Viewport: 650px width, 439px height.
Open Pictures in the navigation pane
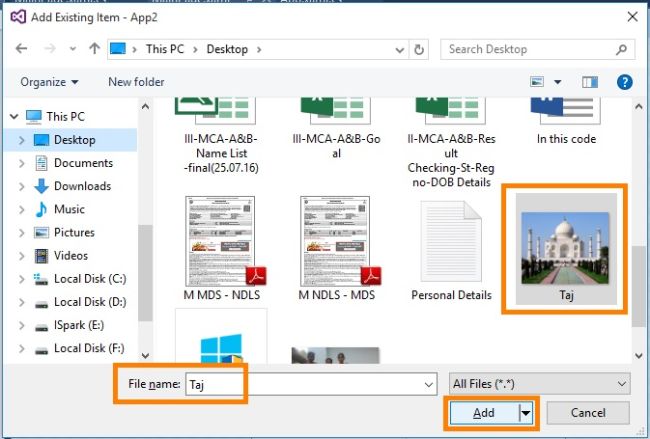point(74,233)
